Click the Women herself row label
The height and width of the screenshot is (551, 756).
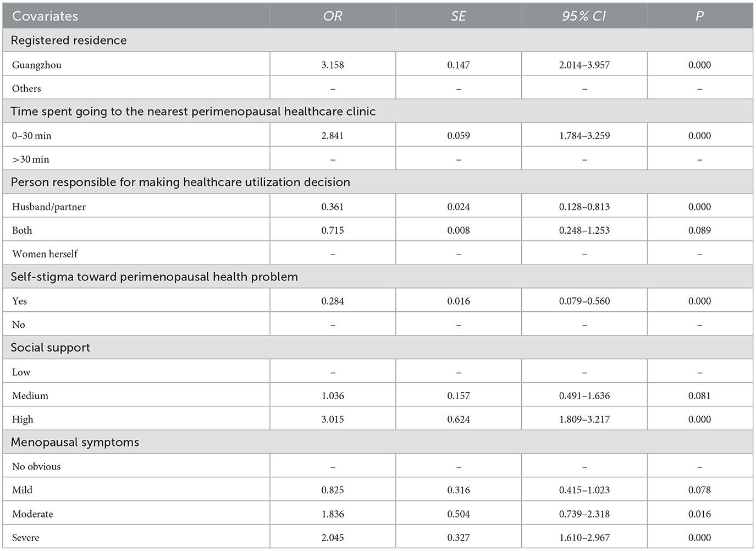pyautogui.click(x=45, y=254)
